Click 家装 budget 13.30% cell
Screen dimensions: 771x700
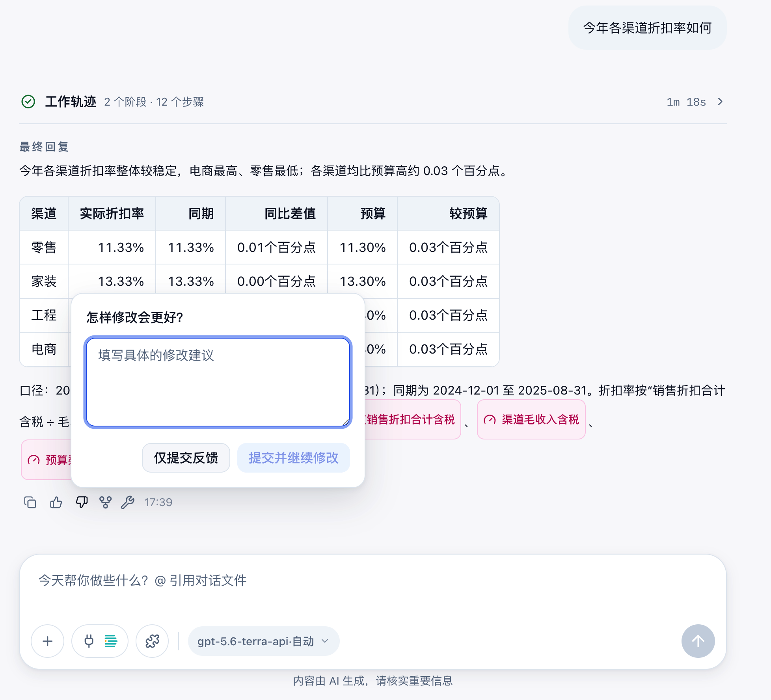point(363,281)
